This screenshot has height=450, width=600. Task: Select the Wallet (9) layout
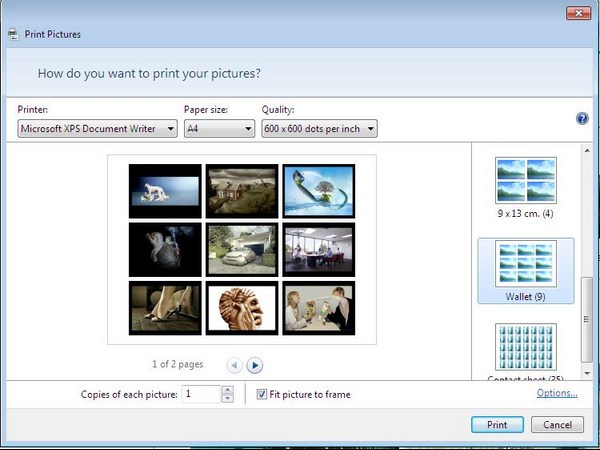point(526,271)
